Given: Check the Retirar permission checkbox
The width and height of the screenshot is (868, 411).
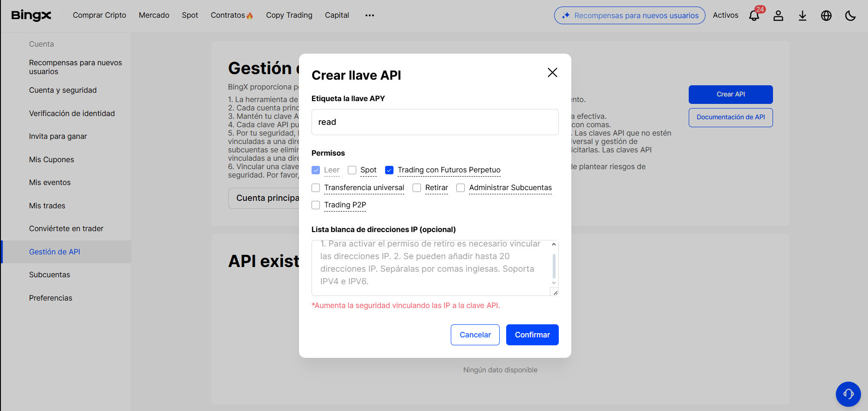Looking at the screenshot, I should tap(417, 188).
